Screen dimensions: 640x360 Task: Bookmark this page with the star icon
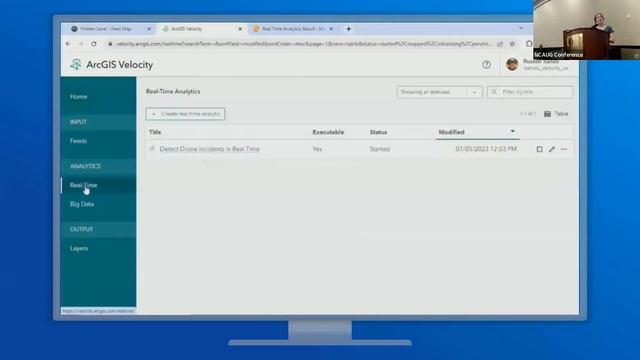click(513, 44)
